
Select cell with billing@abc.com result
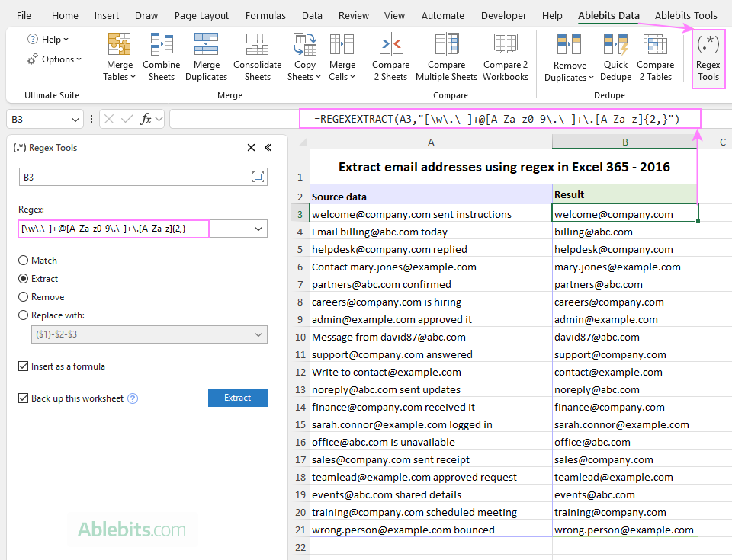624,232
